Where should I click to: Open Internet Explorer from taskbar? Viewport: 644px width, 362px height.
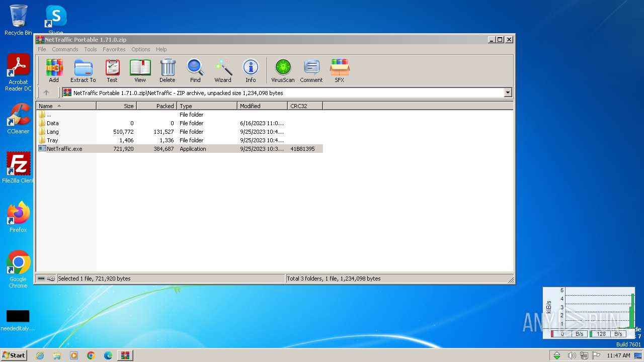(40, 355)
